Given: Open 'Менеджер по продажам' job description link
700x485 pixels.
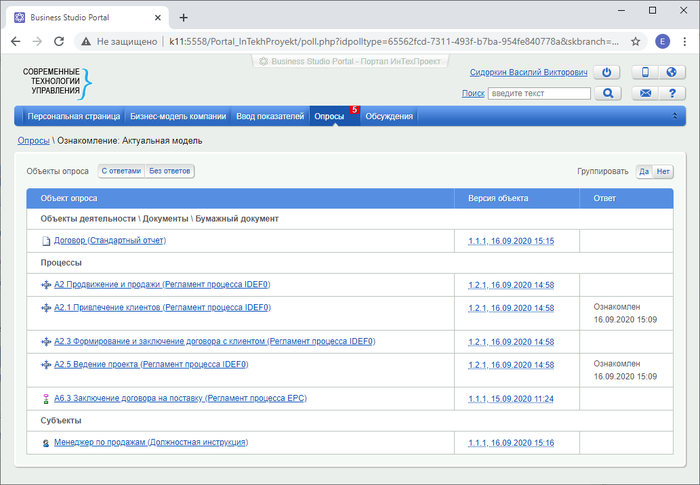Looking at the screenshot, I should [150, 442].
